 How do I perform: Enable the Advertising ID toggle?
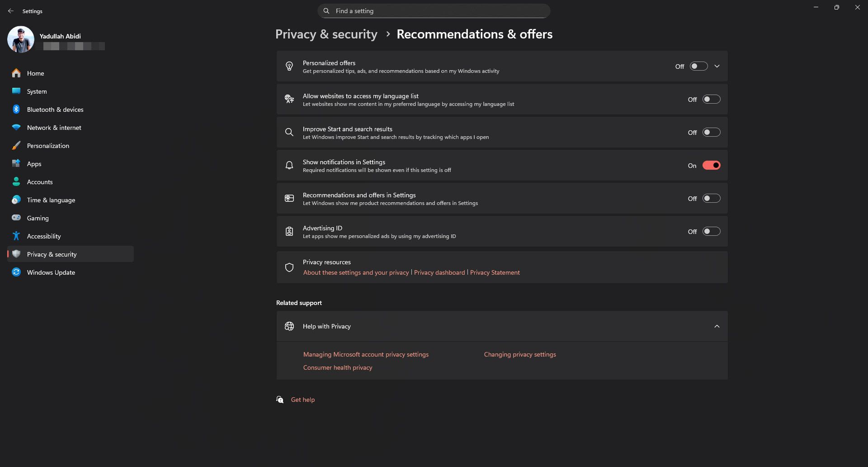point(711,231)
